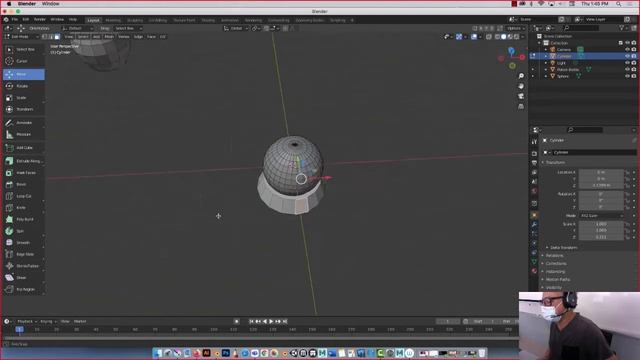Select the Add Cube tool
The width and height of the screenshot is (640, 360).
click(x=24, y=148)
